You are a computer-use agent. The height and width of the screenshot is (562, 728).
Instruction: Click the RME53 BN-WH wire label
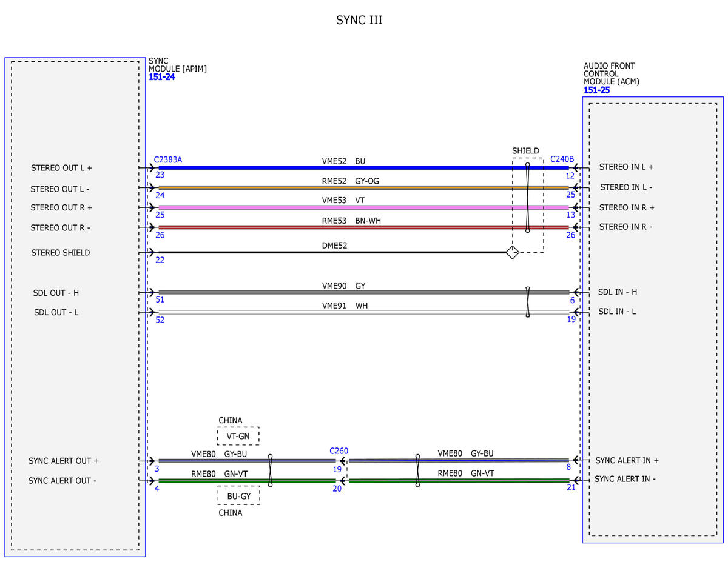click(352, 221)
